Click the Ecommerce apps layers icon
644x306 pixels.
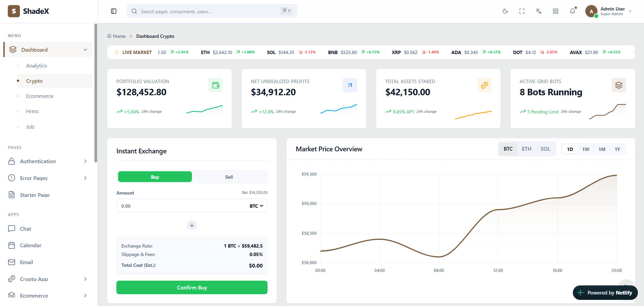click(x=11, y=295)
